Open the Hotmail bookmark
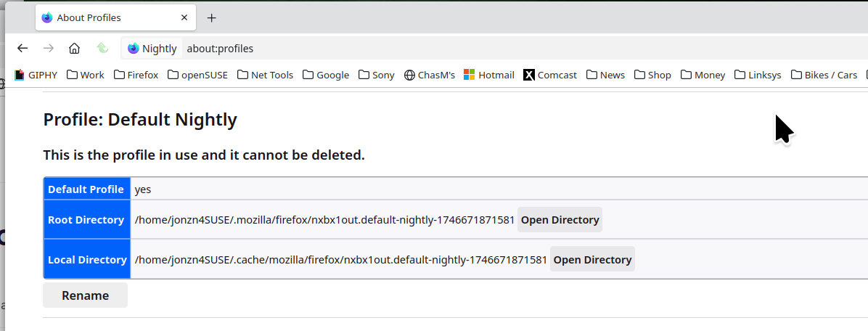 point(488,75)
